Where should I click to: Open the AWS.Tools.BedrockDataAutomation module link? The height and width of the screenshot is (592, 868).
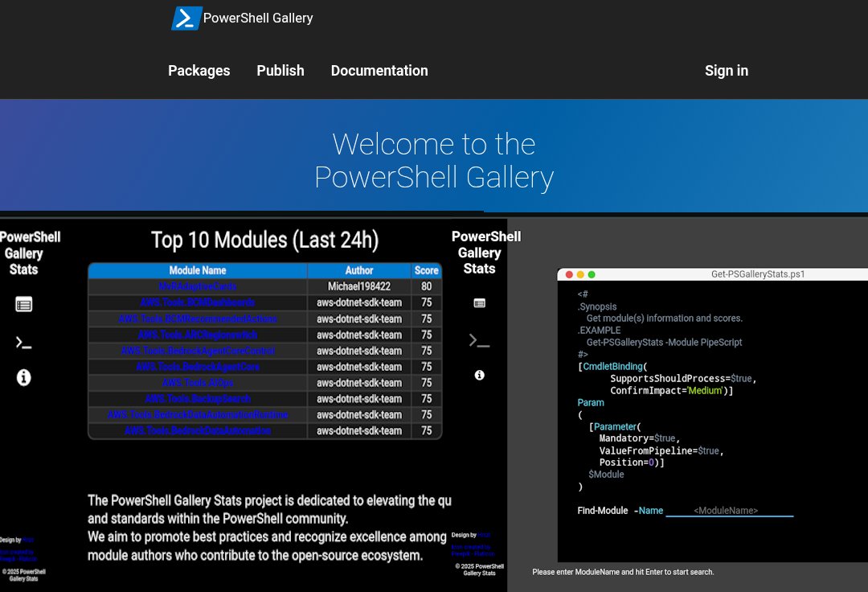point(198,430)
